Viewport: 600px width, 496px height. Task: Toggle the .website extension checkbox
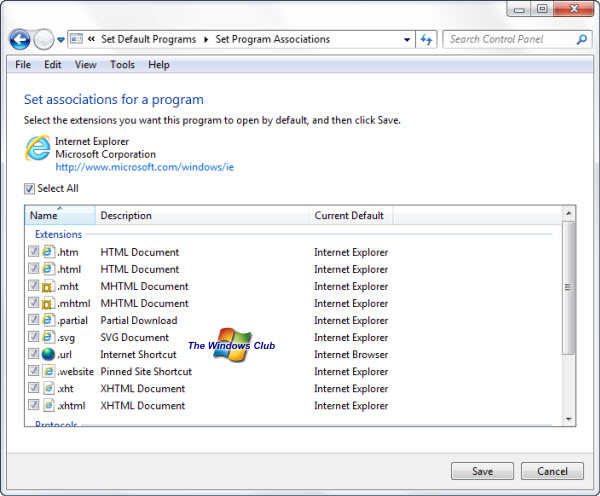point(34,371)
